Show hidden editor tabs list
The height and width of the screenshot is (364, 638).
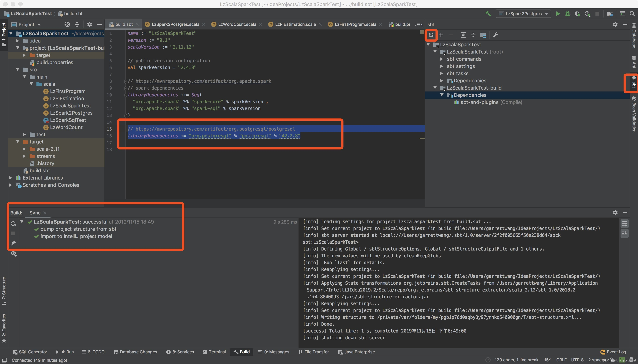point(418,24)
